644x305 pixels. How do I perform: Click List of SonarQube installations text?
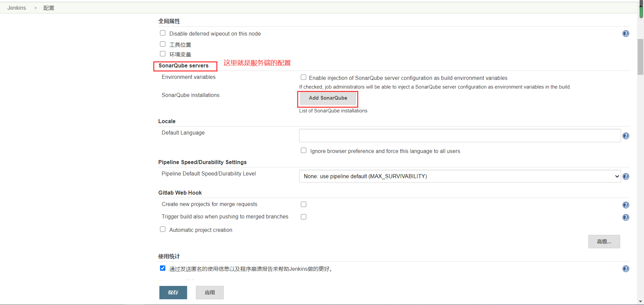tap(333, 111)
